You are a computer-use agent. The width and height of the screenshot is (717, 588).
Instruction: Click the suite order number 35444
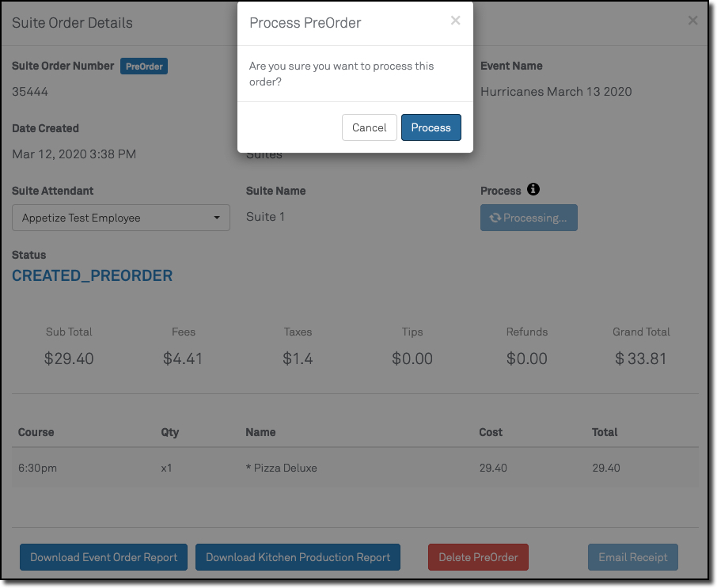(30, 92)
